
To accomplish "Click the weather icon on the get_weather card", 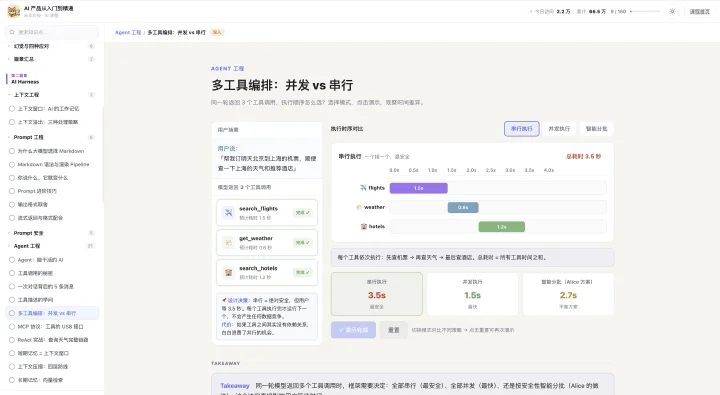I will click(x=228, y=243).
